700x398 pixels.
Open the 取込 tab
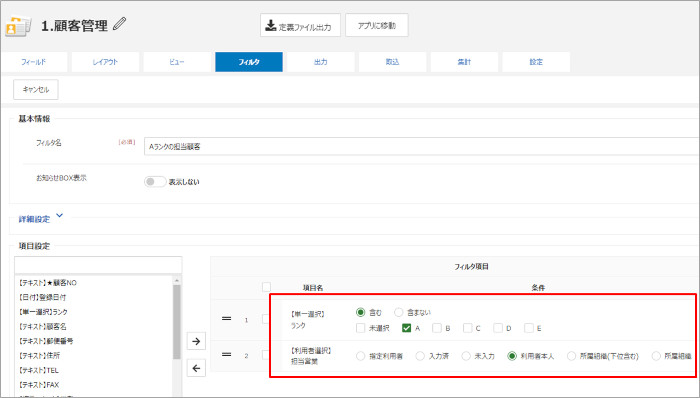(x=392, y=62)
